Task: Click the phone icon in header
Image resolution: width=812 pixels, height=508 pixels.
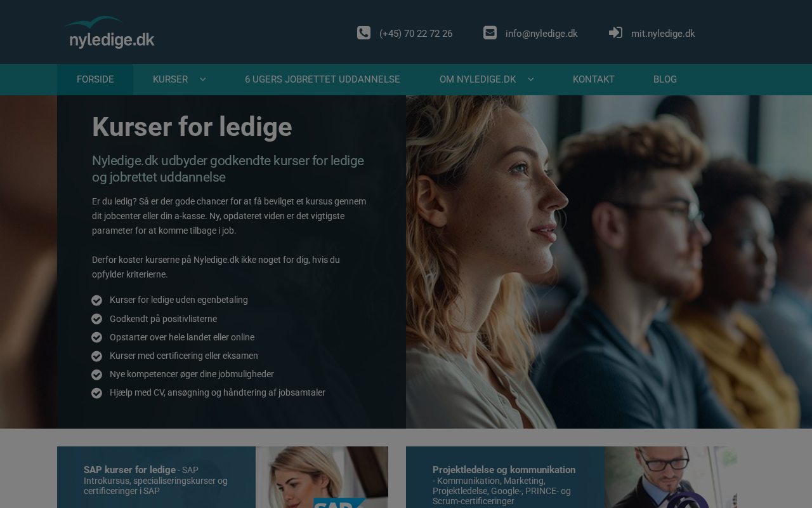Action: (x=363, y=33)
